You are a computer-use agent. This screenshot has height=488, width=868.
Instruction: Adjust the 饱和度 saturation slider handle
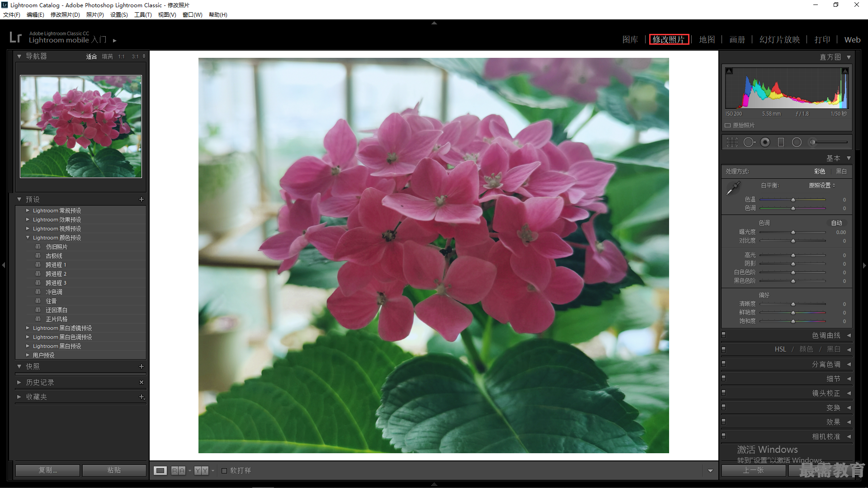pyautogui.click(x=793, y=321)
